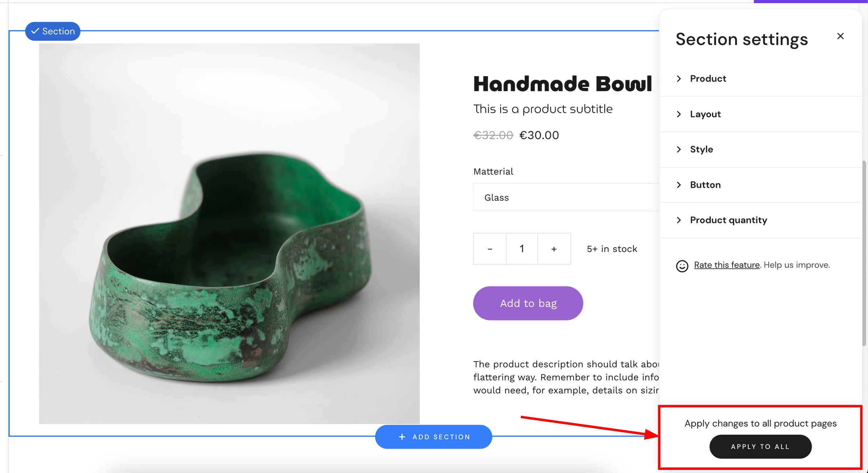Viewport: 868px width, 473px height.
Task: Click the plus icon in Add Section
Action: click(x=402, y=437)
